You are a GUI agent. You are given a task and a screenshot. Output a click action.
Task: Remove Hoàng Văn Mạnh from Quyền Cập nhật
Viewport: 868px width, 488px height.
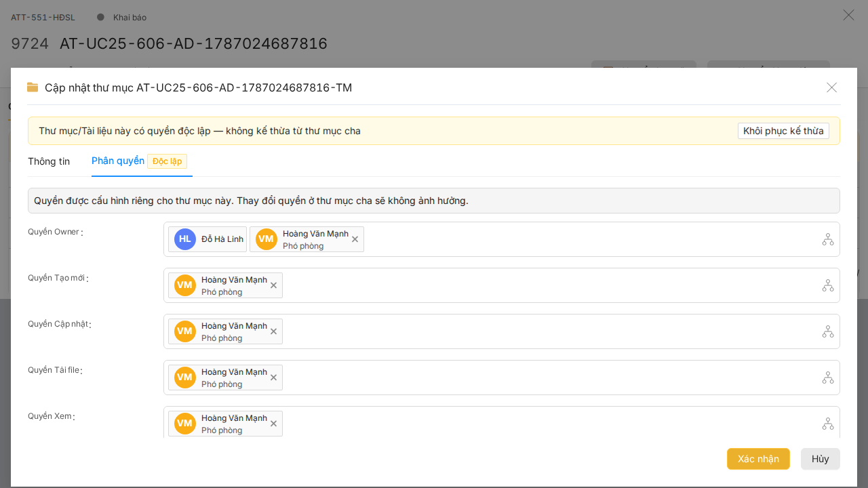[x=273, y=331]
